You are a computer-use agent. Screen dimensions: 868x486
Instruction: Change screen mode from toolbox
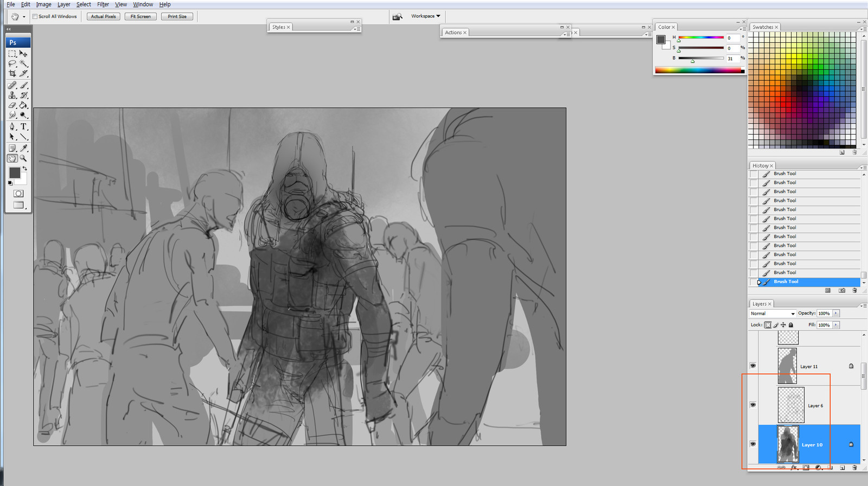[18, 205]
